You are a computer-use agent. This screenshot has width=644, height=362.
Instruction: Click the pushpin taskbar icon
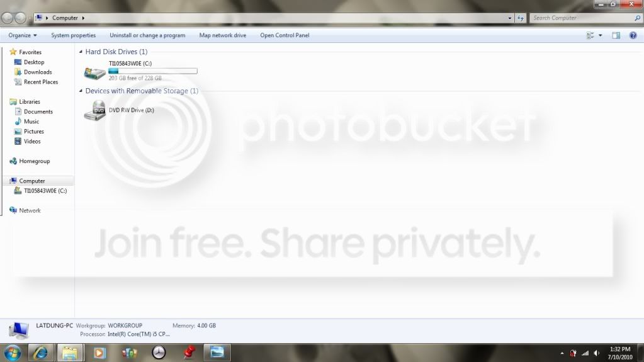tap(189, 352)
